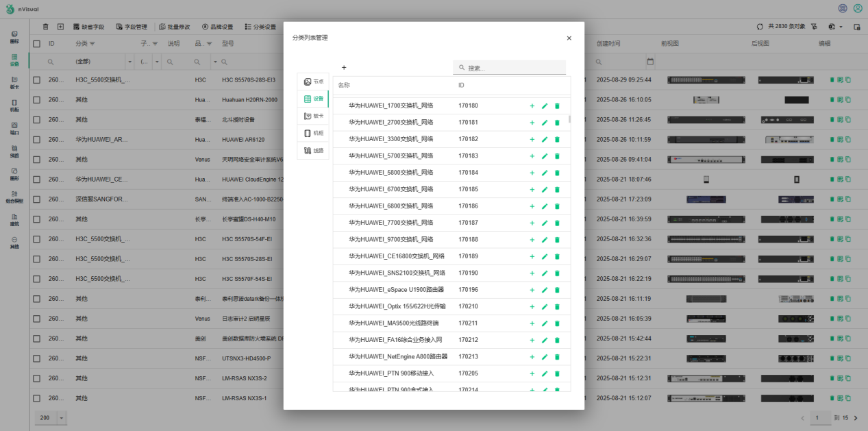Toggle the select-all checkbox in table header
The height and width of the screenshot is (431, 868).
37,44
